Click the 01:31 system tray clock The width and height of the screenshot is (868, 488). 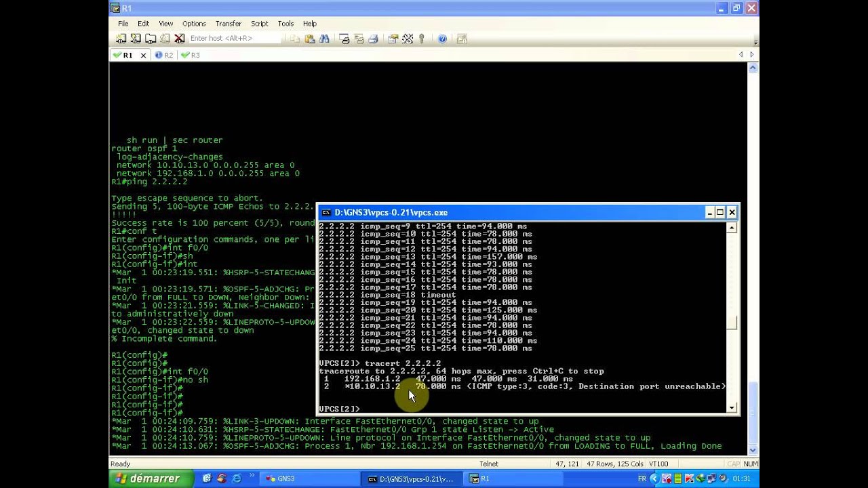741,479
